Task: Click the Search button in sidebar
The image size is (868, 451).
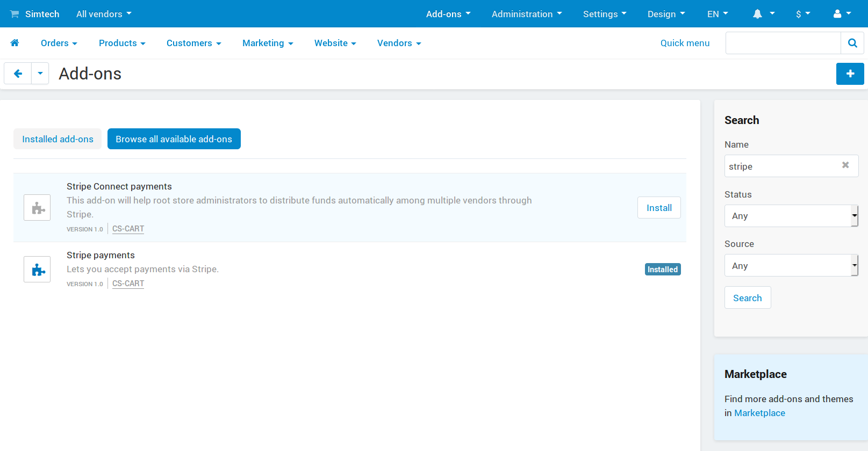Action: [748, 298]
